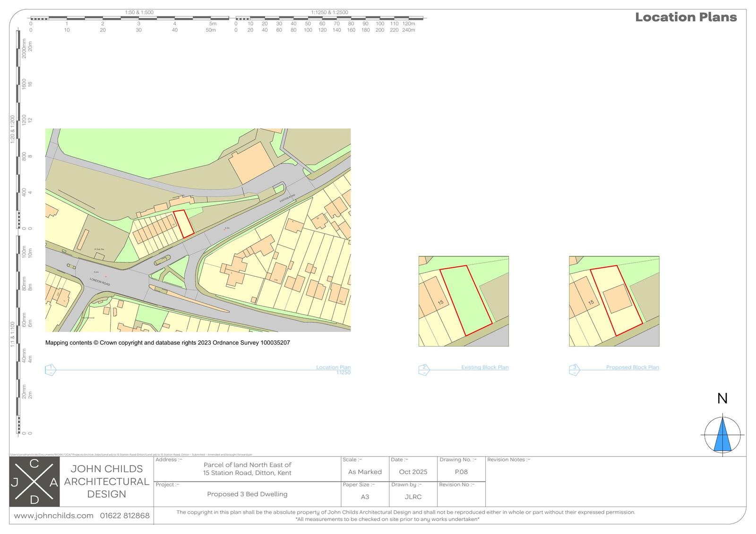The height and width of the screenshot is (534, 756).
Task: Click the Oct 2025 date field
Action: 413,472
